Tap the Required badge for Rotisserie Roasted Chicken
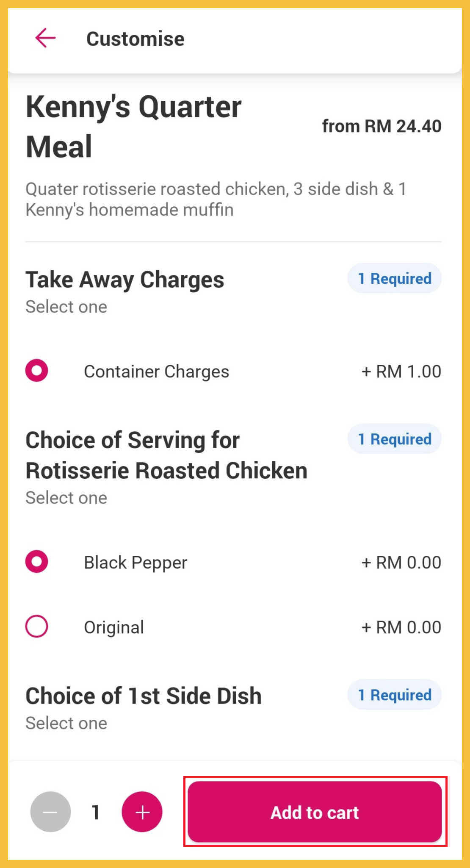 pyautogui.click(x=395, y=439)
